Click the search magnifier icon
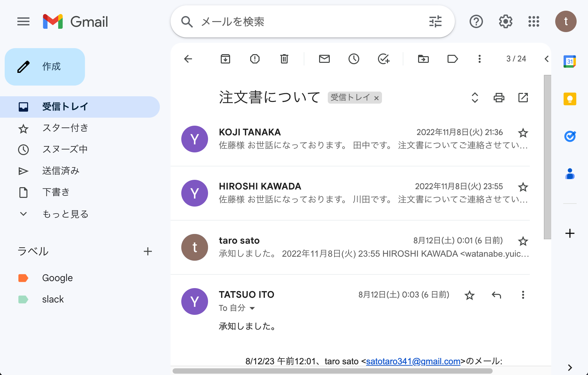Image resolution: width=588 pixels, height=375 pixels. (187, 22)
